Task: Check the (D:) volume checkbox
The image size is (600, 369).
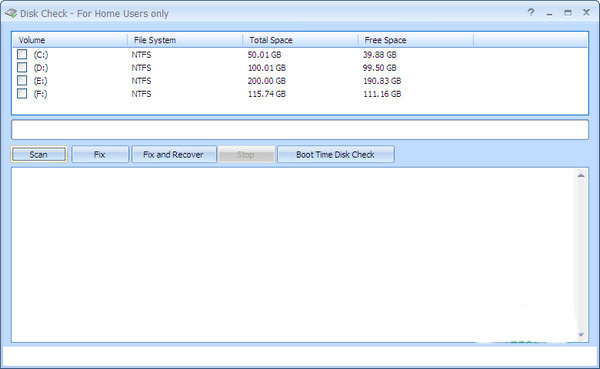Action: point(22,67)
